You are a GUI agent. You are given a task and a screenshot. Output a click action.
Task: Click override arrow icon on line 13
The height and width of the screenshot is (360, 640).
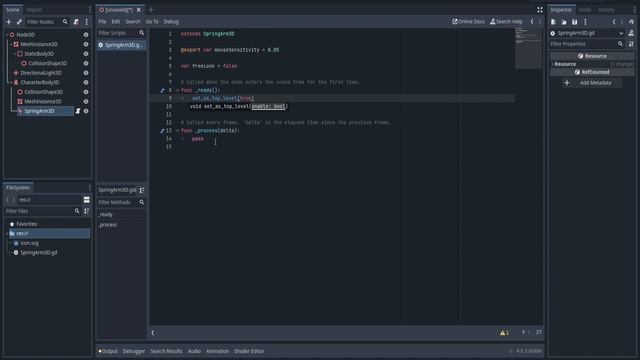click(162, 131)
